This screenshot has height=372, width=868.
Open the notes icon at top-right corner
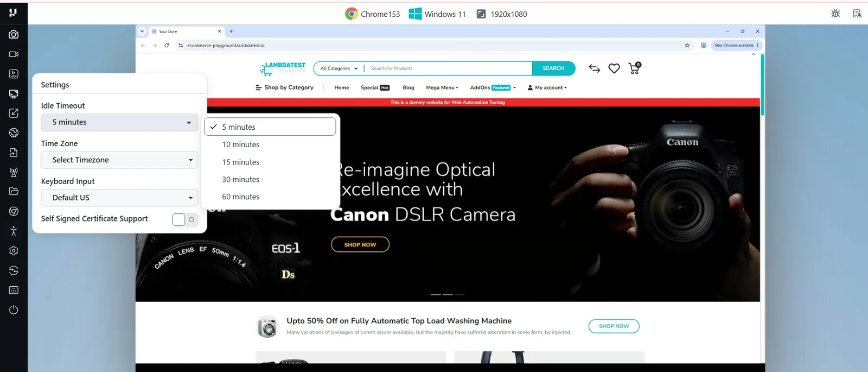[857, 14]
